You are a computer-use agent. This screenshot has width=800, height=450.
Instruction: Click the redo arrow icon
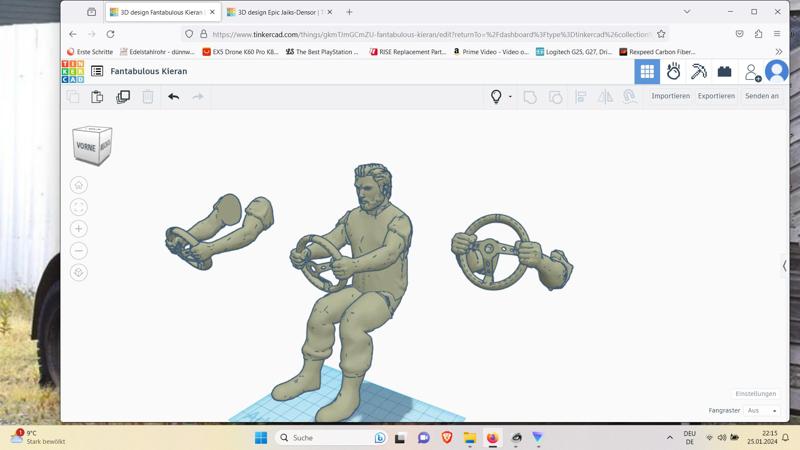(x=198, y=96)
